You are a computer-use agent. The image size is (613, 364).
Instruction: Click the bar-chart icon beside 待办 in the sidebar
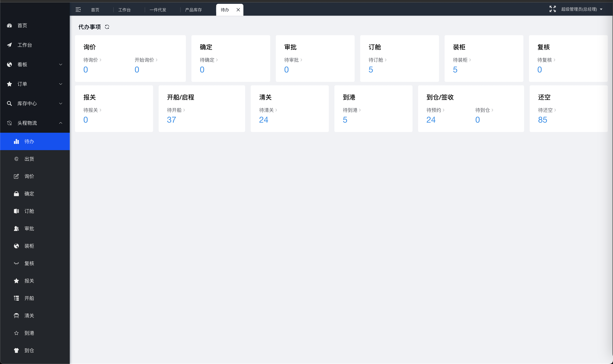(16, 142)
